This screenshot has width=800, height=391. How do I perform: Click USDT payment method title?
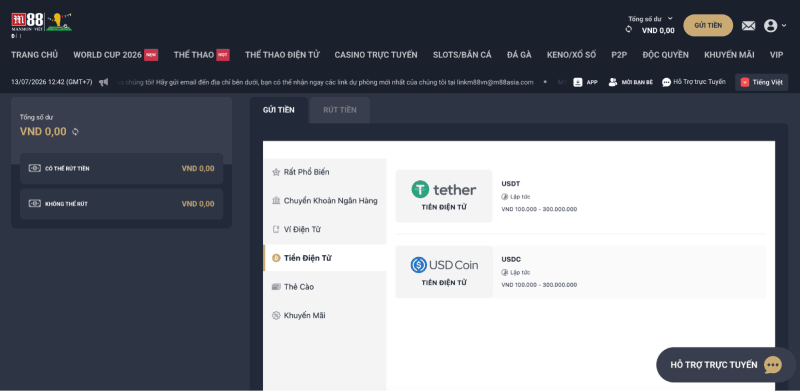click(x=511, y=184)
